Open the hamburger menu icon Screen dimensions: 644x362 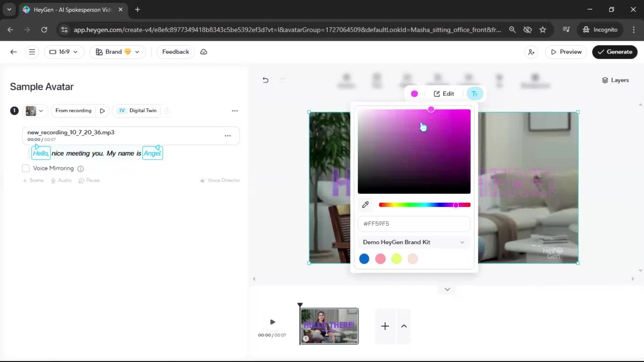pos(32,52)
